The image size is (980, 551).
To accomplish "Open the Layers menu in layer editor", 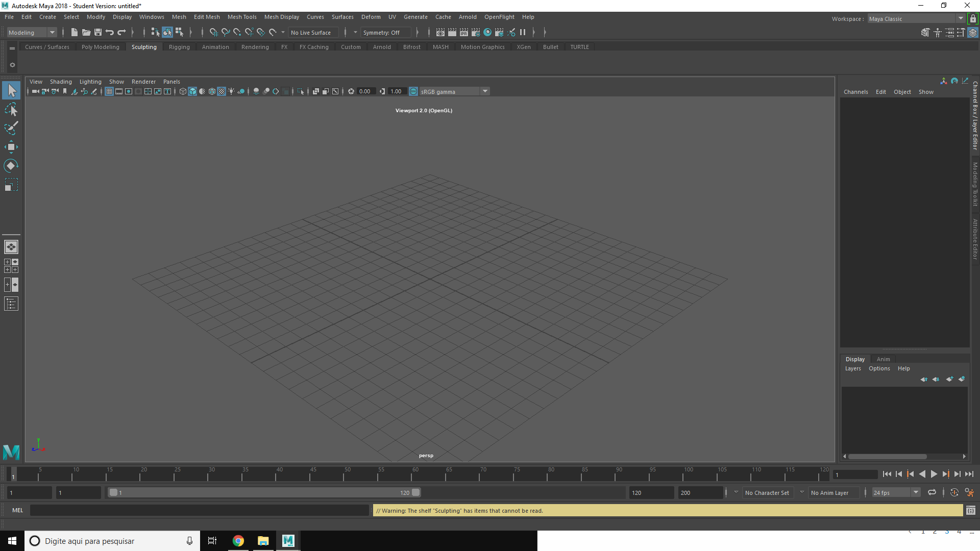I will [x=852, y=368].
